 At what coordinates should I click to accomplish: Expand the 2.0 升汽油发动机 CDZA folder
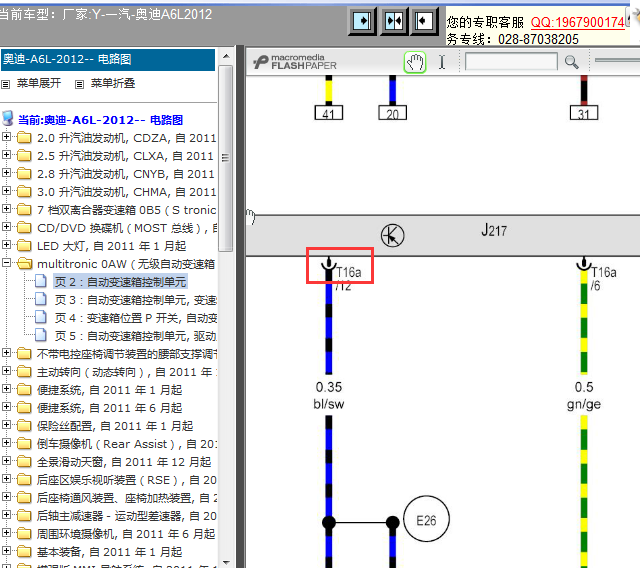click(x=6, y=137)
